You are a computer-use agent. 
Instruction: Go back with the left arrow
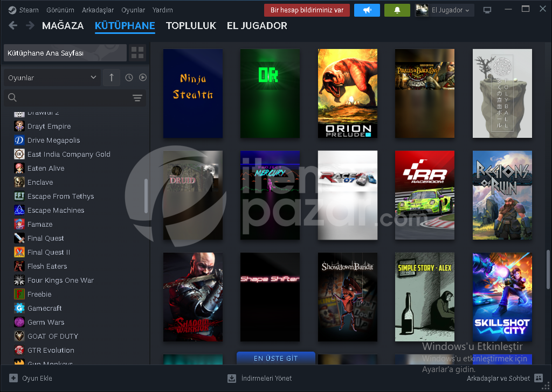click(13, 25)
